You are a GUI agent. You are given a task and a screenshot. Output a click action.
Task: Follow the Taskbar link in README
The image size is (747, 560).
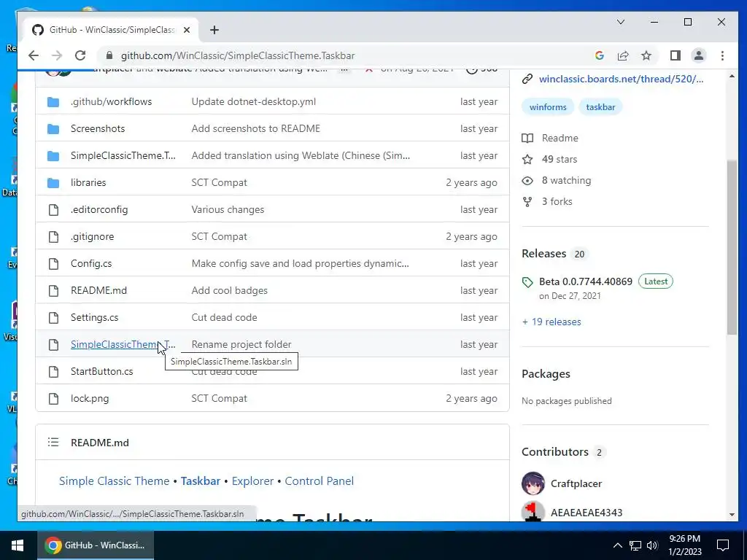click(201, 481)
